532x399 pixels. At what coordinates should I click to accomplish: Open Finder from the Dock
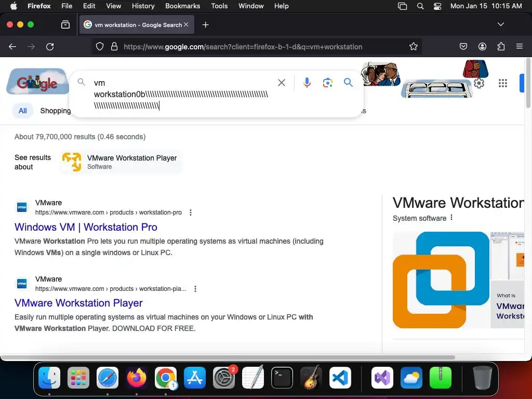[49, 378]
